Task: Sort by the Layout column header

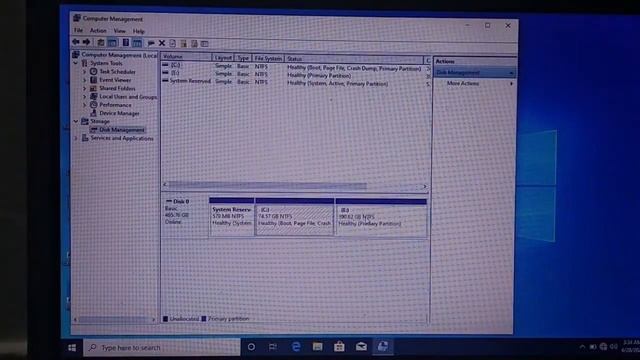Action: coord(223,58)
